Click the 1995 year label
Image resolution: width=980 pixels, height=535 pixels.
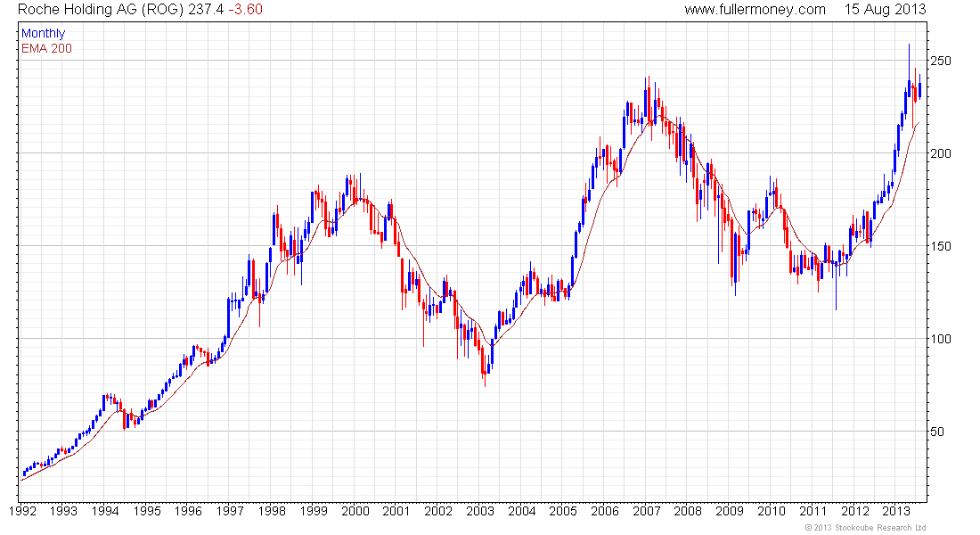147,511
